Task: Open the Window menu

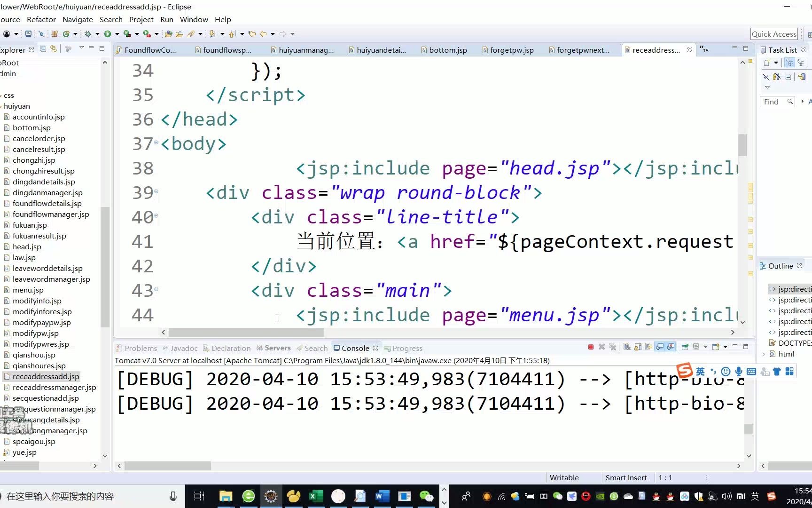Action: pyautogui.click(x=194, y=19)
